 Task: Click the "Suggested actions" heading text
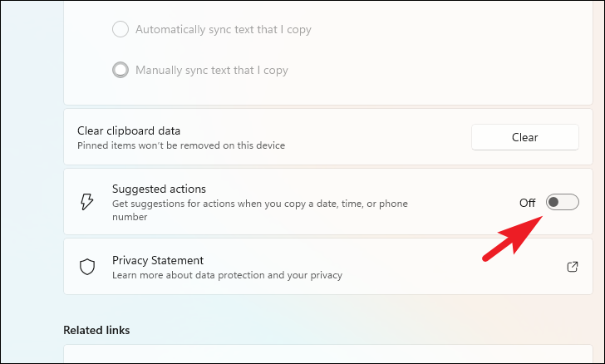tap(159, 189)
